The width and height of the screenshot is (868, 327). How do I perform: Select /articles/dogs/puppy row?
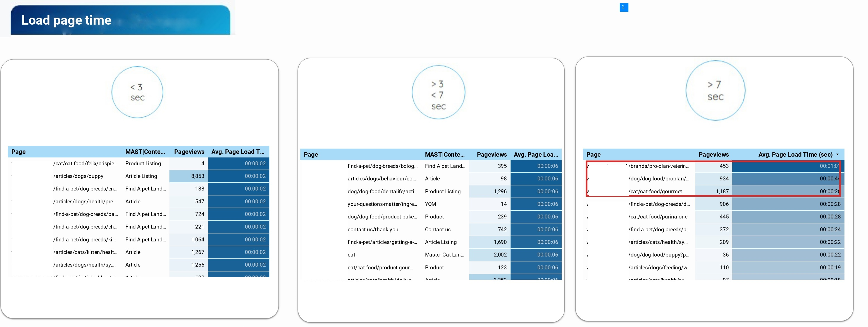click(78, 176)
